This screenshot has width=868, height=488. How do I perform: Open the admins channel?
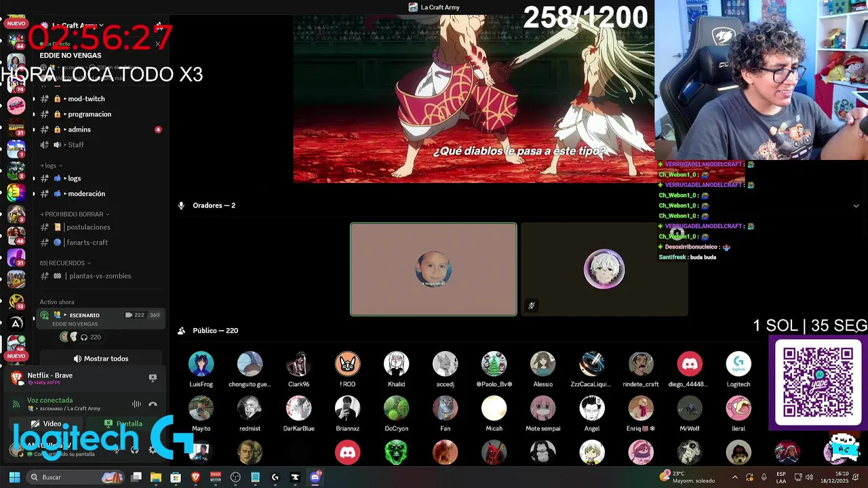(100, 129)
